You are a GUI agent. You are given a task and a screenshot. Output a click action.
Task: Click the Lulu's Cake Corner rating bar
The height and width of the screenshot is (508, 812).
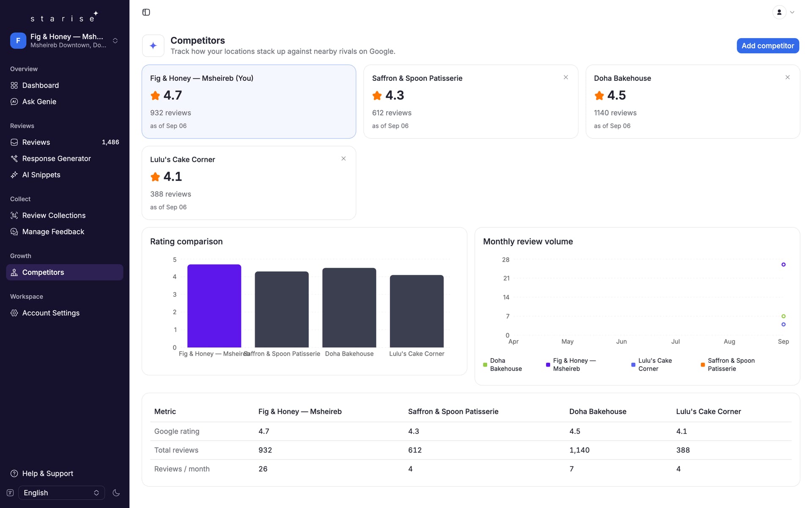coord(417,311)
